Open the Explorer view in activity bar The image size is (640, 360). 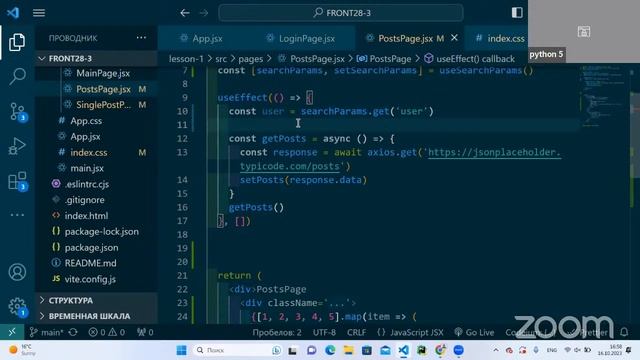(x=17, y=42)
